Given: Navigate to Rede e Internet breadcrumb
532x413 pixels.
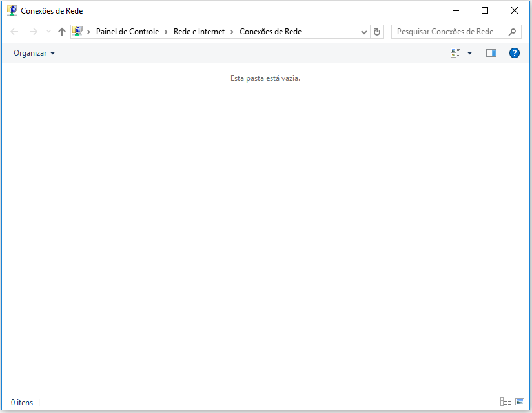Looking at the screenshot, I should click(x=199, y=32).
